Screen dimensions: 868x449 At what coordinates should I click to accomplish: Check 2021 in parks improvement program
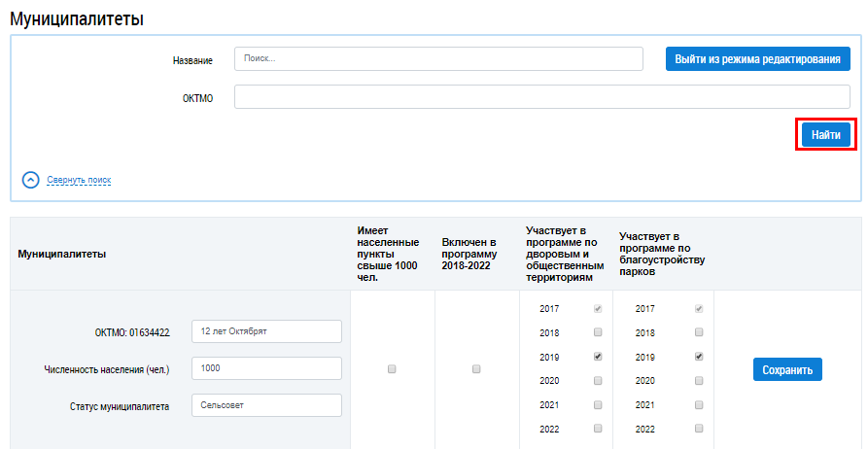click(699, 404)
